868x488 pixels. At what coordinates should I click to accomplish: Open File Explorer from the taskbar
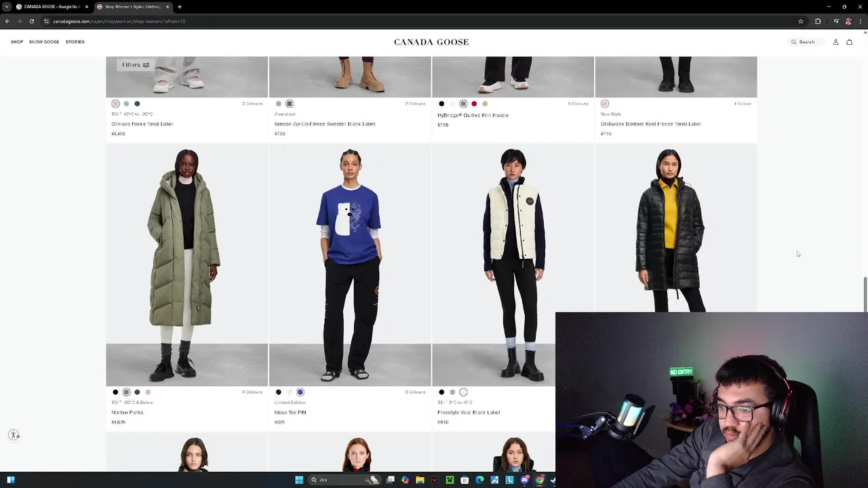point(420,480)
